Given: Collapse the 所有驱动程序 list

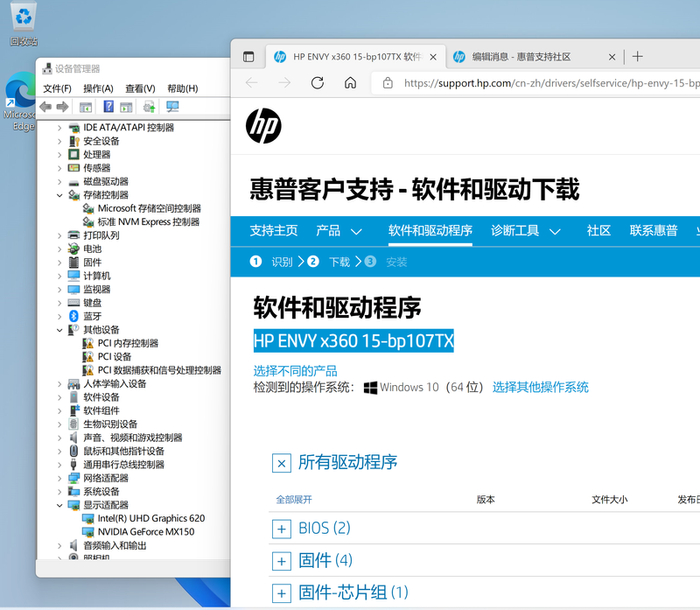Looking at the screenshot, I should [x=282, y=463].
